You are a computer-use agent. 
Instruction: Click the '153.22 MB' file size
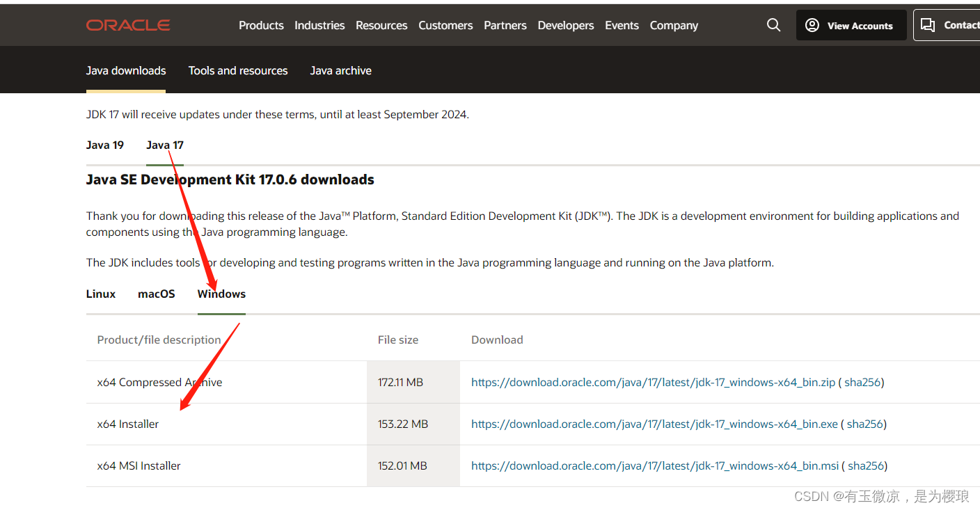[x=403, y=424]
